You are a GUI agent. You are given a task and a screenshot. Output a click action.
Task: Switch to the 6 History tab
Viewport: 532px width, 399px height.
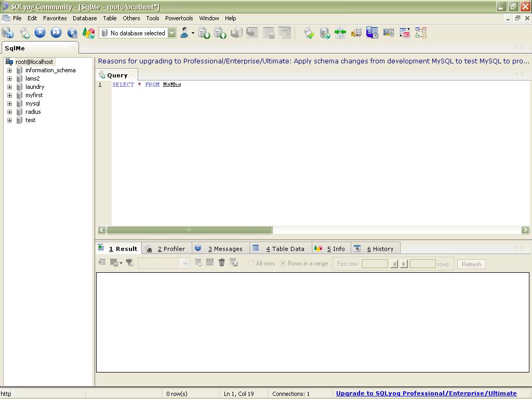375,248
